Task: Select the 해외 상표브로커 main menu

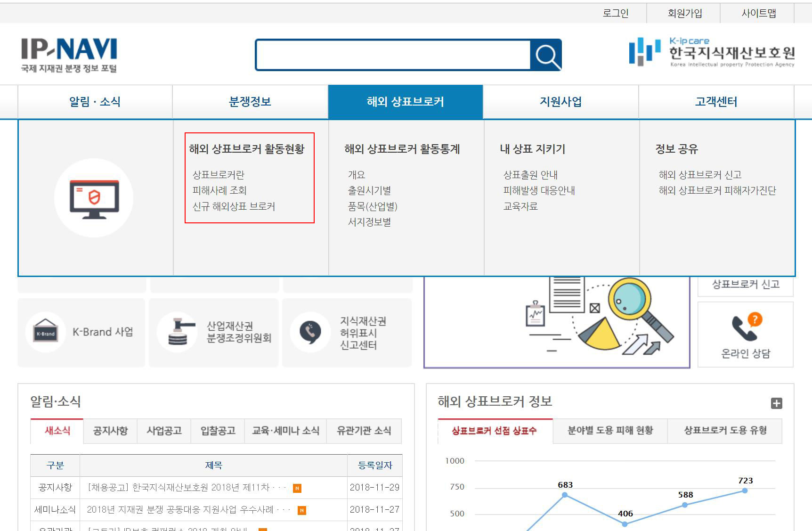Action: pyautogui.click(x=406, y=102)
